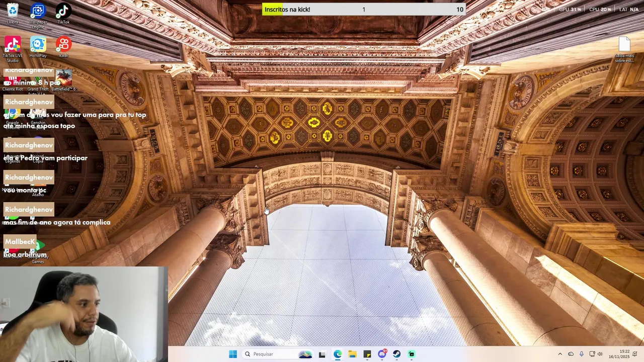Open the Wallpaper Engine desktop shortcut
This screenshot has height=362, width=644.
tap(38, 16)
